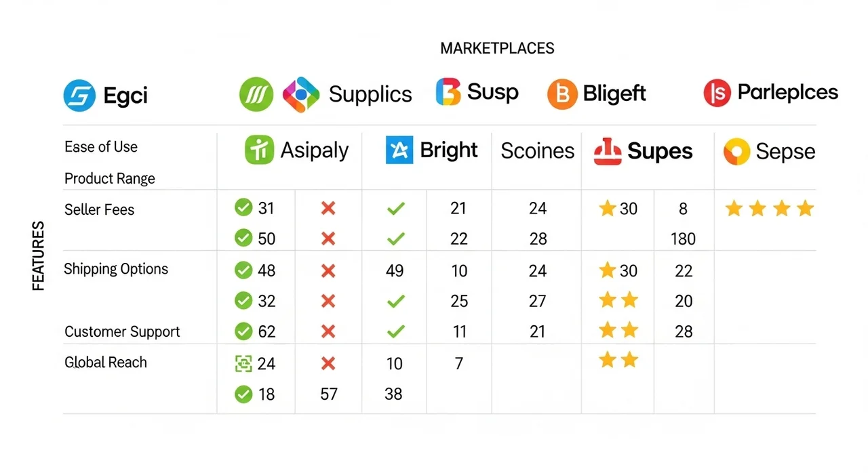The image size is (868, 473).
Task: Click the green Asipaly logo icon
Action: pos(259,150)
